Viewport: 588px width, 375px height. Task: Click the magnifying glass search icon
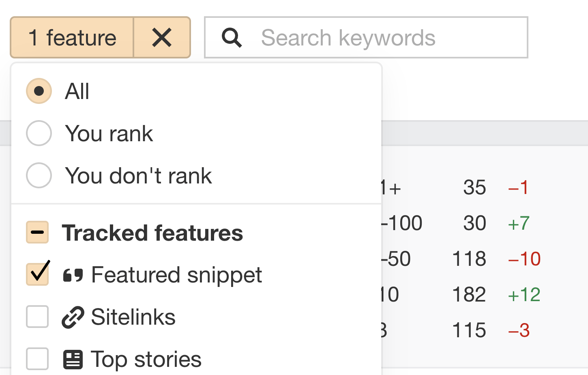coord(231,37)
